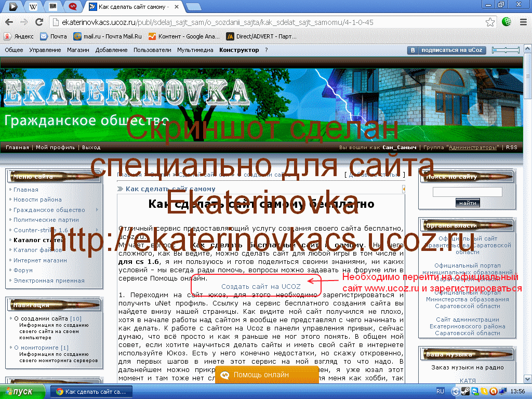Viewport: 532px width, 399px height.
Task: Open Гражданское общество menu item
Action: point(49,210)
